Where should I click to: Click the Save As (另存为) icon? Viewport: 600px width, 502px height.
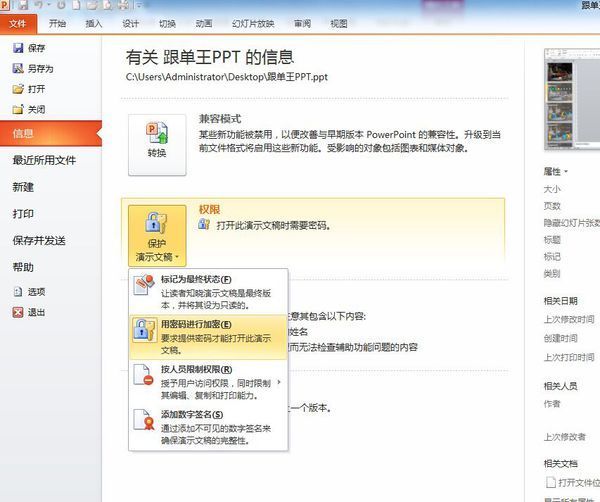[x=18, y=68]
